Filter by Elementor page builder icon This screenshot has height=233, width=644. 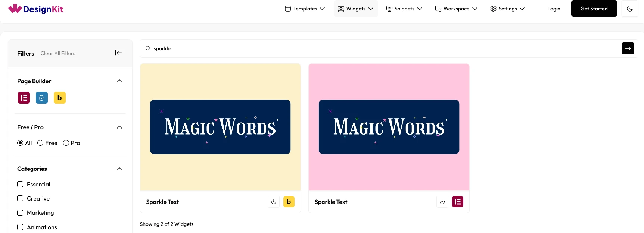click(24, 98)
